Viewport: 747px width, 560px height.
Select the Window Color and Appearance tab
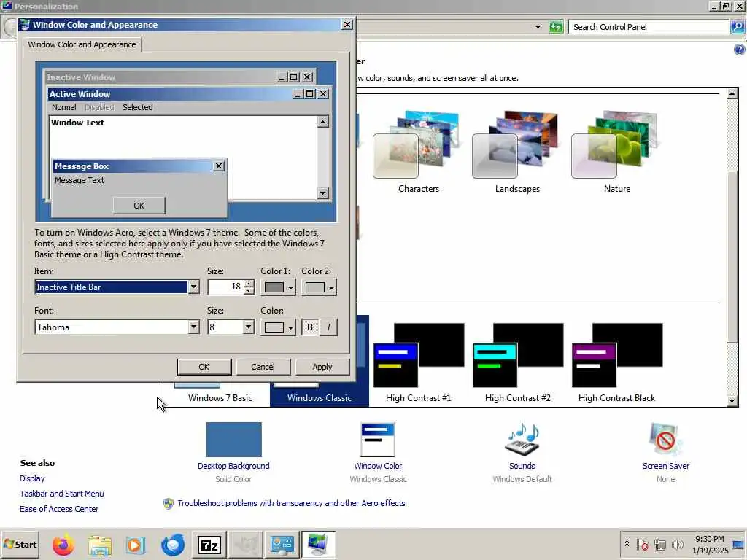pyautogui.click(x=82, y=44)
